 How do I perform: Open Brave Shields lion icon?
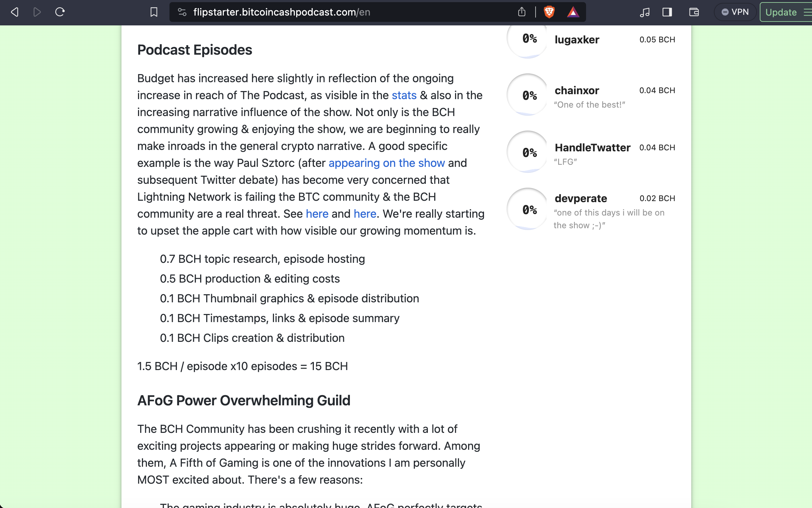(x=549, y=12)
